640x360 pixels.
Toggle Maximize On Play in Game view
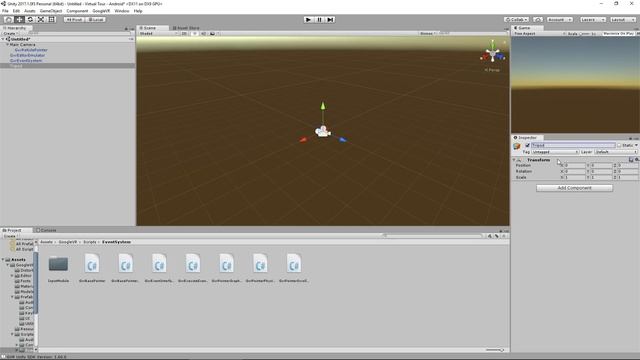click(618, 33)
